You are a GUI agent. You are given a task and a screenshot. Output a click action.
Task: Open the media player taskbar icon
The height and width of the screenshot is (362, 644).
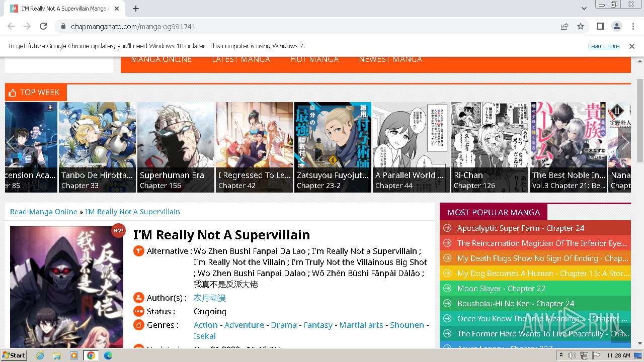[74, 355]
